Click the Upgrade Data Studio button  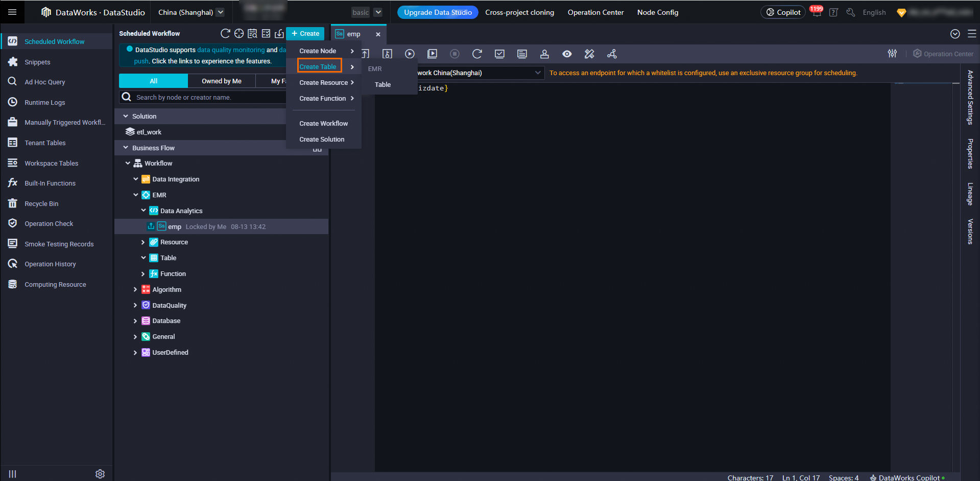(x=438, y=12)
